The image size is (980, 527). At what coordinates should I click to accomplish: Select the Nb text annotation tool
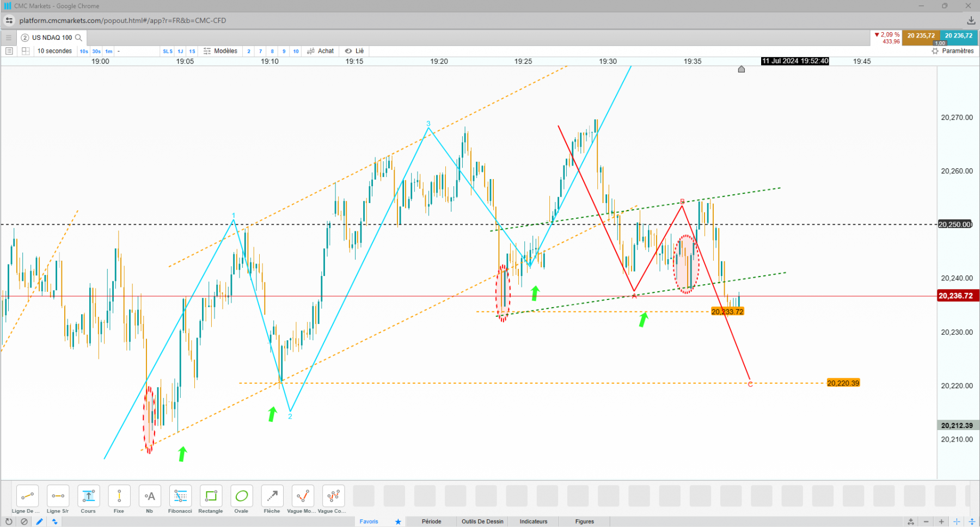point(149,496)
